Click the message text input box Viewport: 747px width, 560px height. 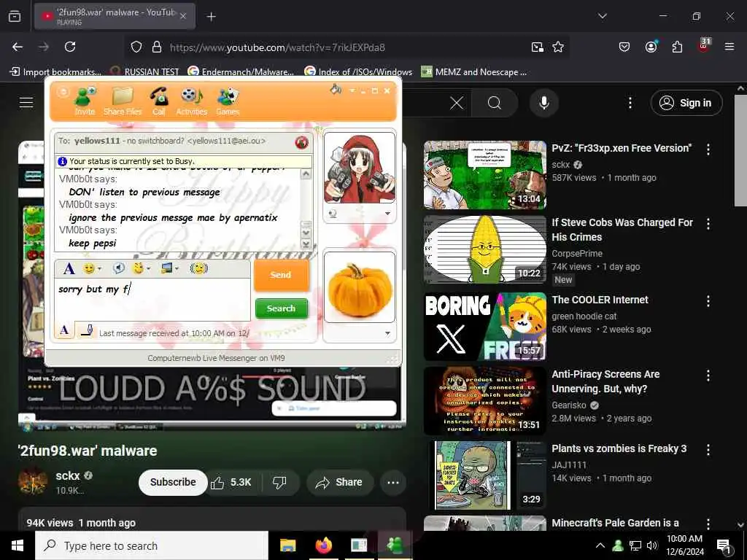[152, 300]
